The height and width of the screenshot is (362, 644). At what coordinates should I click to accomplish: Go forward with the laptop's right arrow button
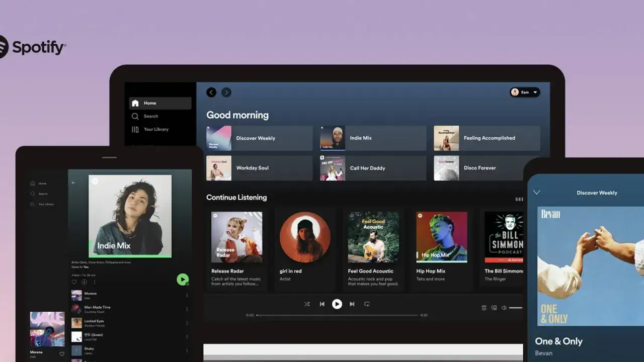(x=226, y=92)
